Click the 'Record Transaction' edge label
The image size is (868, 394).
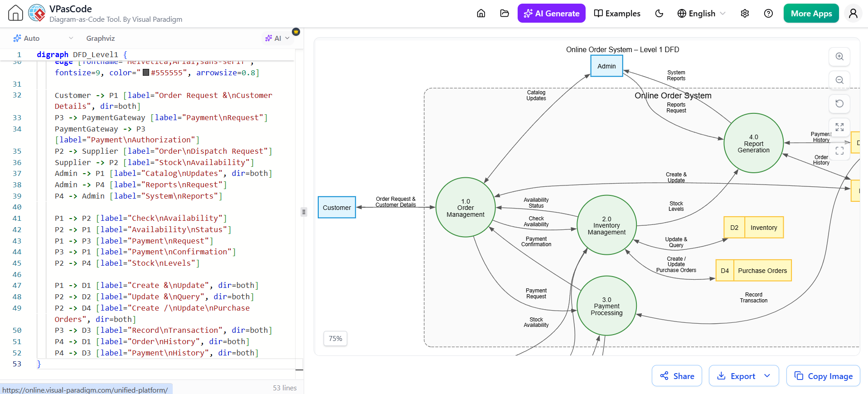coord(753,297)
